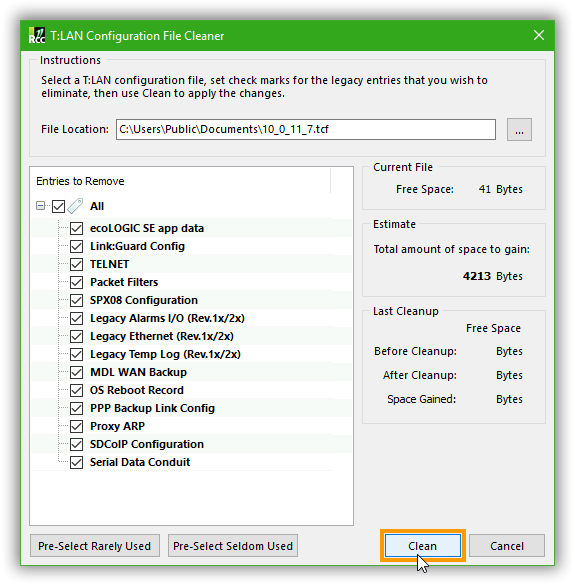Click the tag icon next to All
The image size is (575, 586).
75,206
